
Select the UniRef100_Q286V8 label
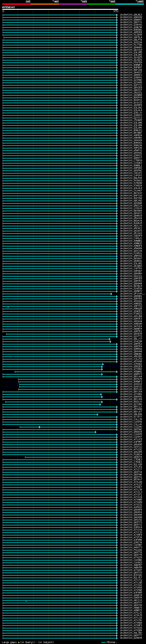[131, 638]
